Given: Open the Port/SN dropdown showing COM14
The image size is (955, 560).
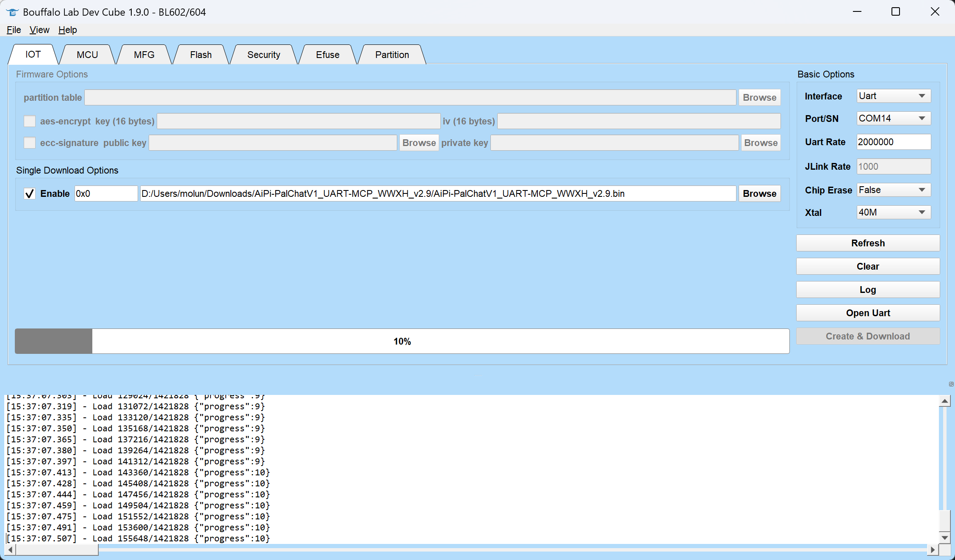Looking at the screenshot, I should (x=894, y=119).
